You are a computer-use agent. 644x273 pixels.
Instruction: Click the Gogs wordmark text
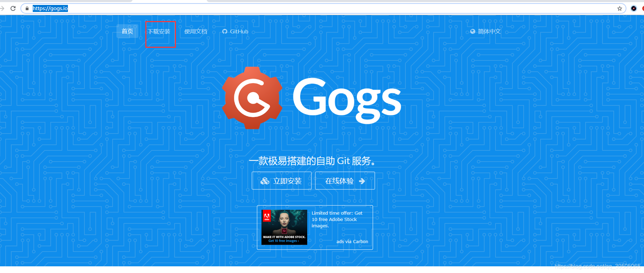click(x=347, y=100)
